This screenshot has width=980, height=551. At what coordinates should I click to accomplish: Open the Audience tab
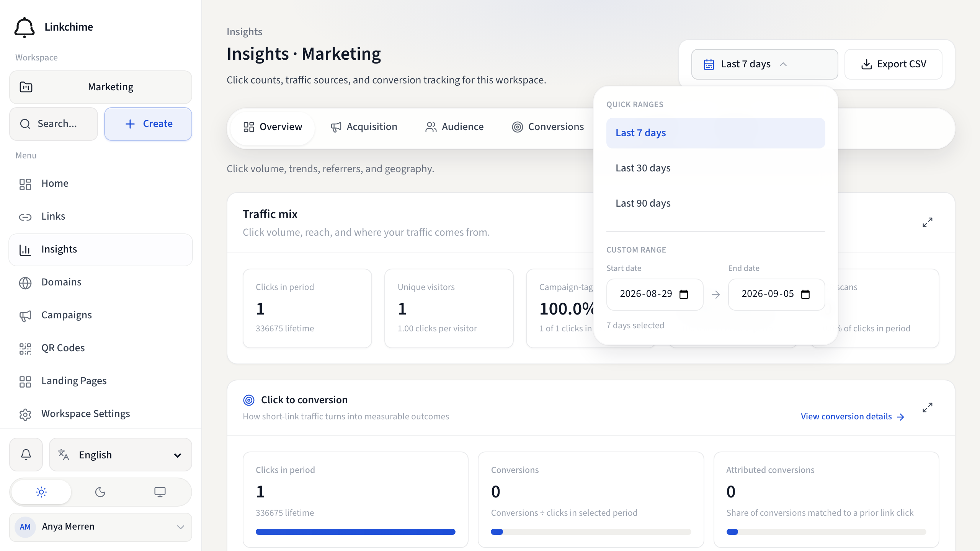point(454,127)
